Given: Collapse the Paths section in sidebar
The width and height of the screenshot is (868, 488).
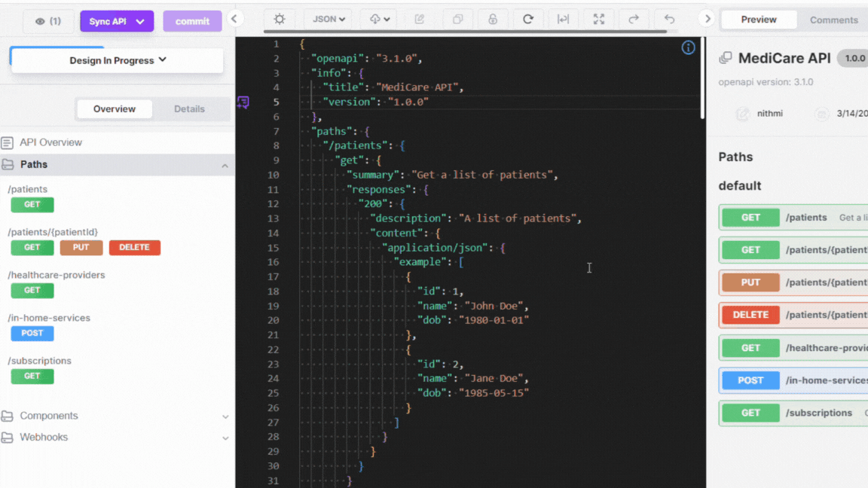Looking at the screenshot, I should (225, 165).
